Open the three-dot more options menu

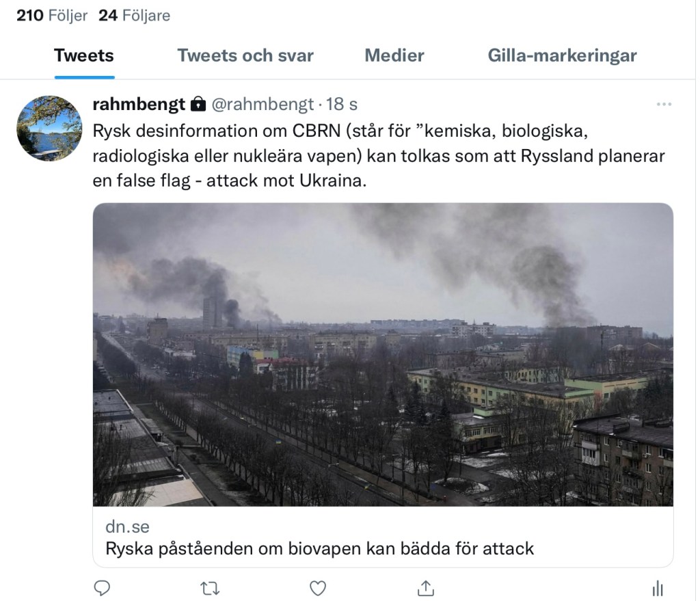click(x=664, y=105)
